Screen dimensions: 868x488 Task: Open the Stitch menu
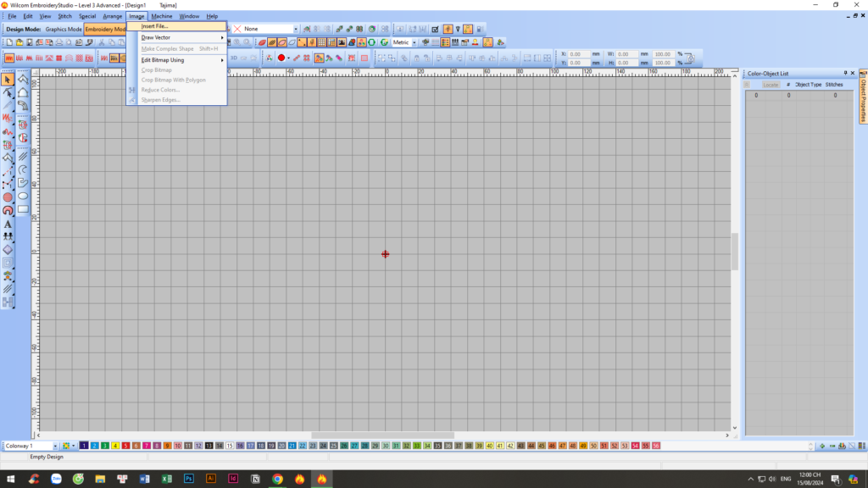coord(64,16)
